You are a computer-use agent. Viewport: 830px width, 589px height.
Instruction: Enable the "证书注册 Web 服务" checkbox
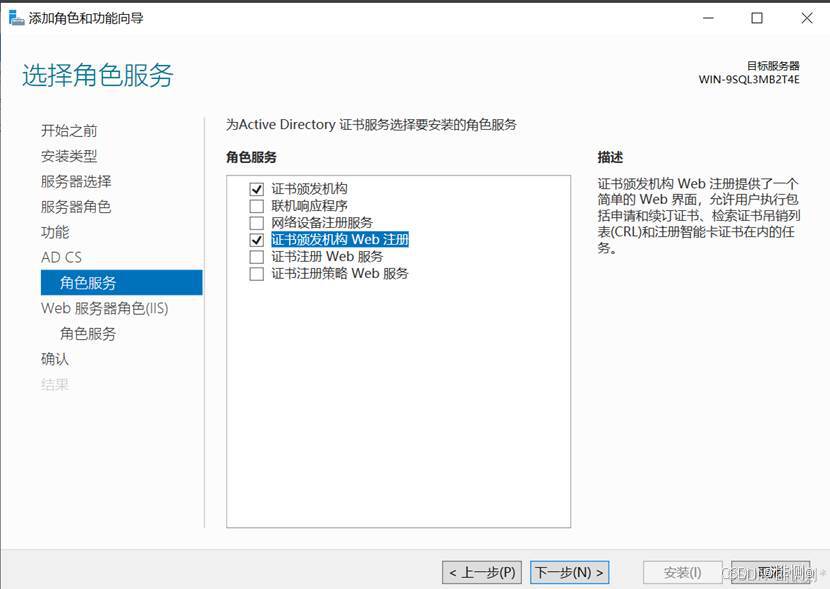pos(257,256)
